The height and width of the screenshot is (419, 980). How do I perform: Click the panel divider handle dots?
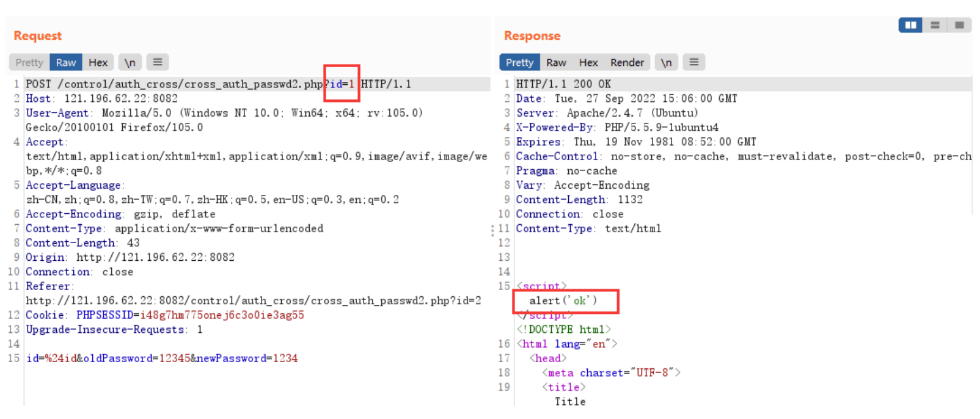492,230
